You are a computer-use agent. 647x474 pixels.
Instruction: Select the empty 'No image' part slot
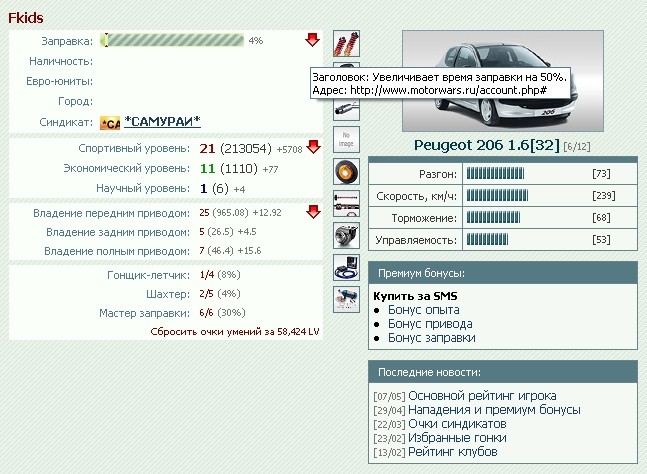(x=346, y=139)
